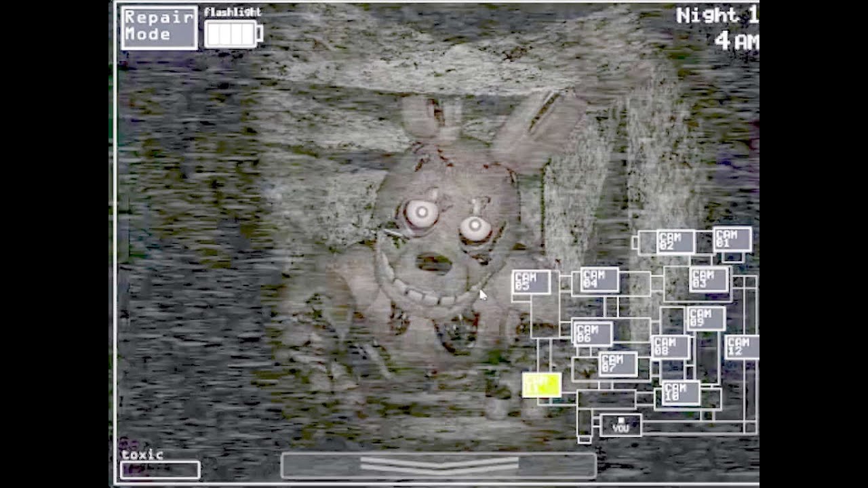Lower the camera monitor with chevron bar
Screen dimensions: 868x488
pyautogui.click(x=439, y=466)
